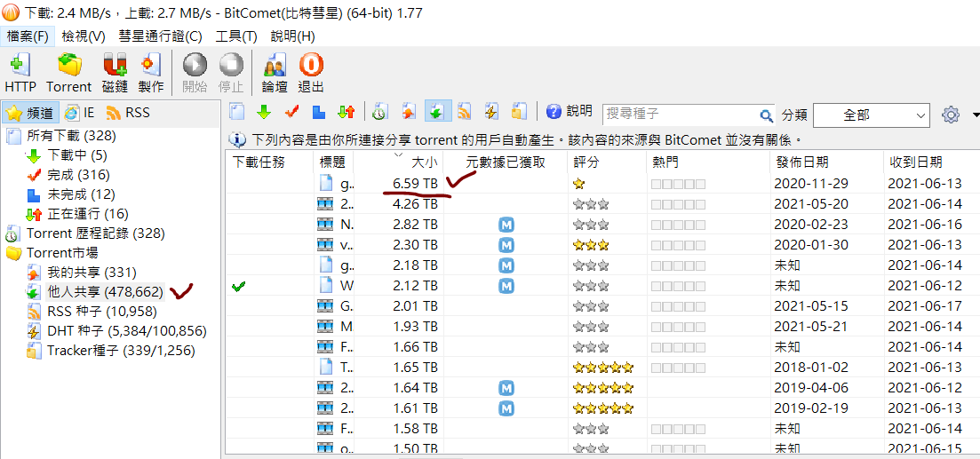Open a Torrent file from the toolbar
980x459 pixels.
point(68,72)
